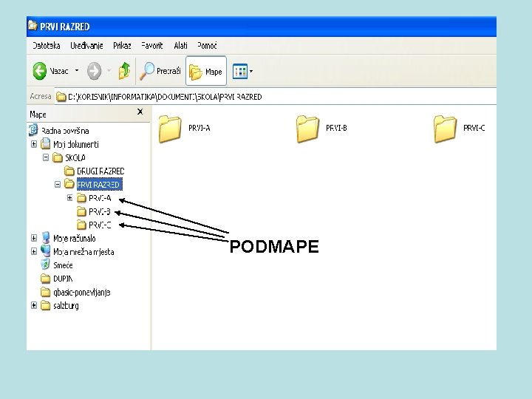532x399 pixels.
Task: Expand the Moje računalo node
Action: pos(34,238)
